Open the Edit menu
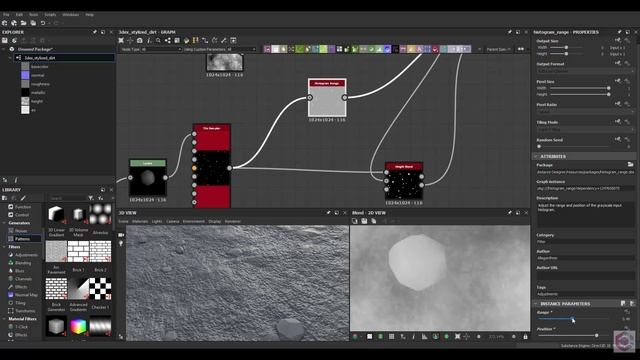This screenshot has height=360, width=640. click(19, 15)
